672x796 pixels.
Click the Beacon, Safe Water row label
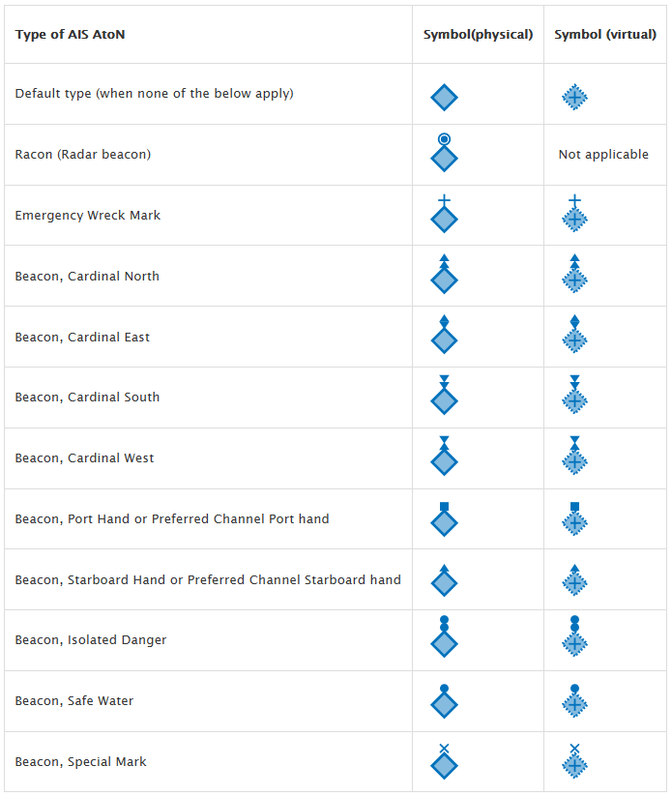[74, 701]
